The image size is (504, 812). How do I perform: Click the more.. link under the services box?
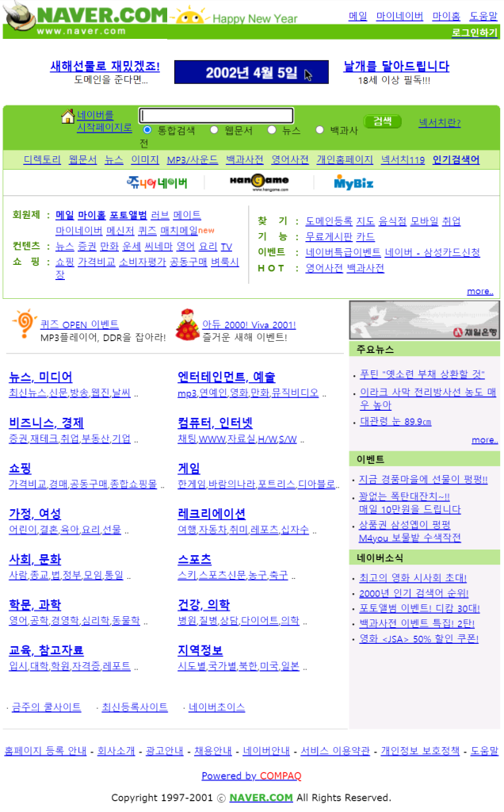tap(480, 292)
